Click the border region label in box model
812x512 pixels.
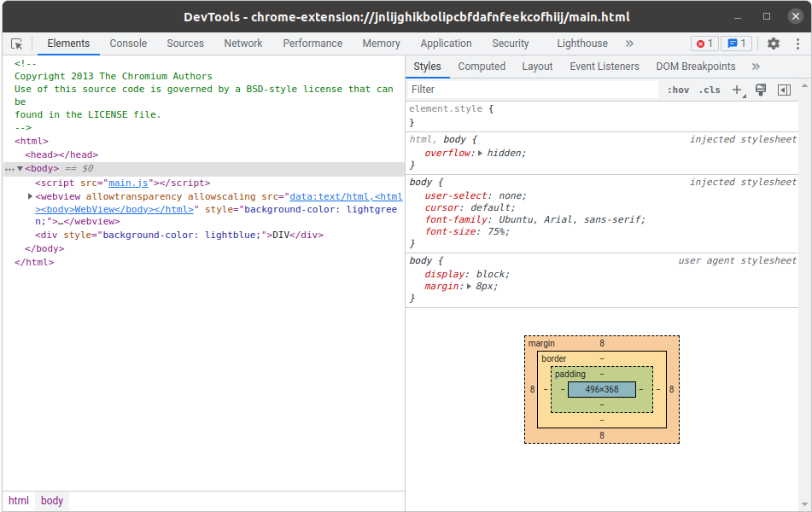pos(553,358)
